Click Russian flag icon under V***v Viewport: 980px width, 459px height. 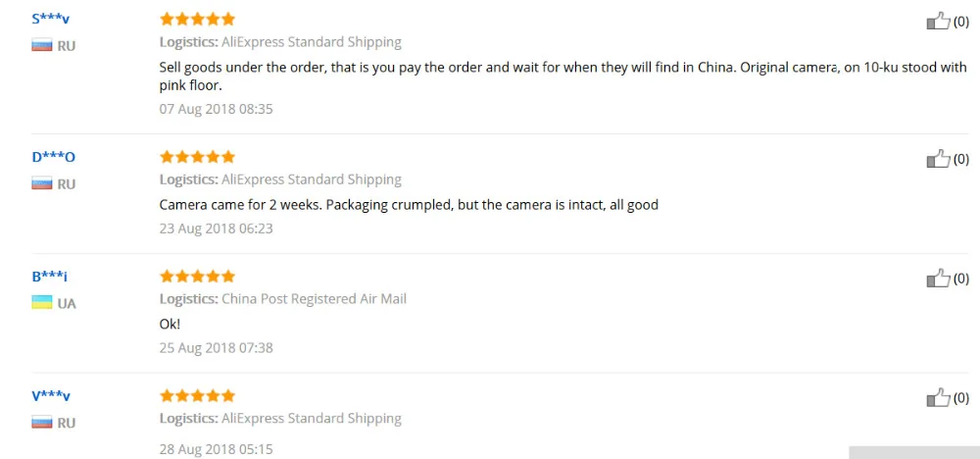pyautogui.click(x=42, y=423)
